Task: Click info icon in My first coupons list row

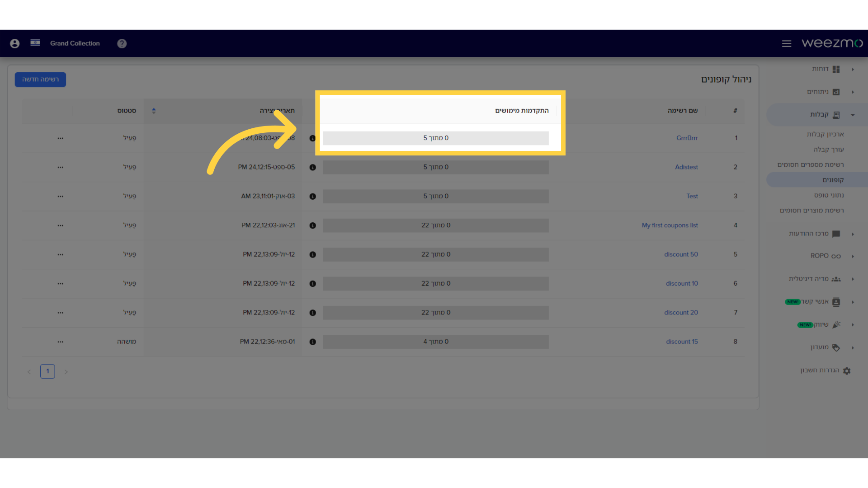Action: [x=313, y=225]
